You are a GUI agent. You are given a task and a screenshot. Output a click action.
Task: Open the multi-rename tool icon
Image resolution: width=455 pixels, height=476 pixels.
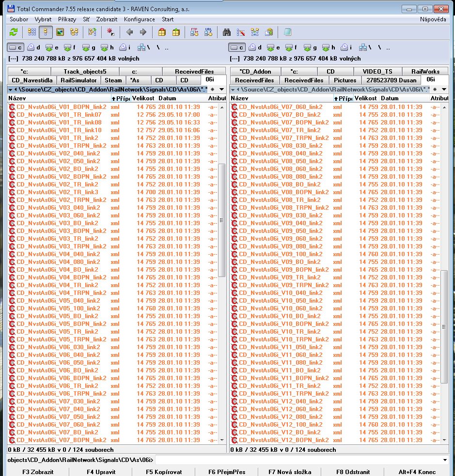pos(241,32)
